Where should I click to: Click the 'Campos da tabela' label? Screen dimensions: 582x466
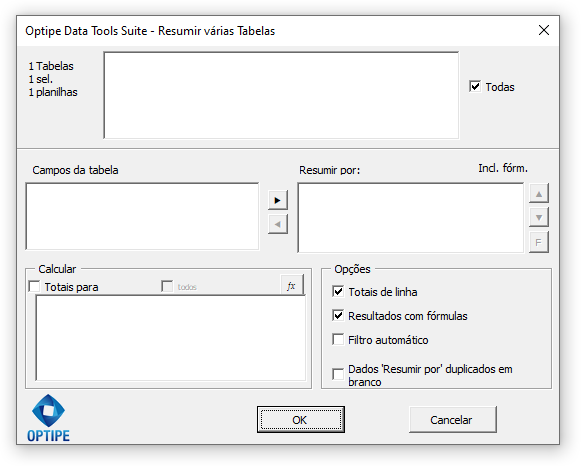(x=75, y=170)
